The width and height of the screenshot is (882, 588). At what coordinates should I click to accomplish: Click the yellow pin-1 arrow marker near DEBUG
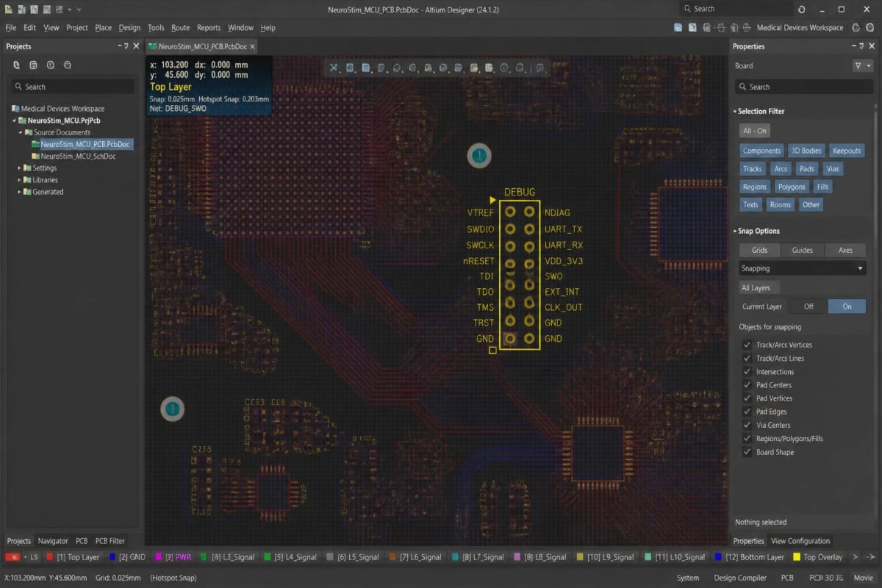coord(492,200)
